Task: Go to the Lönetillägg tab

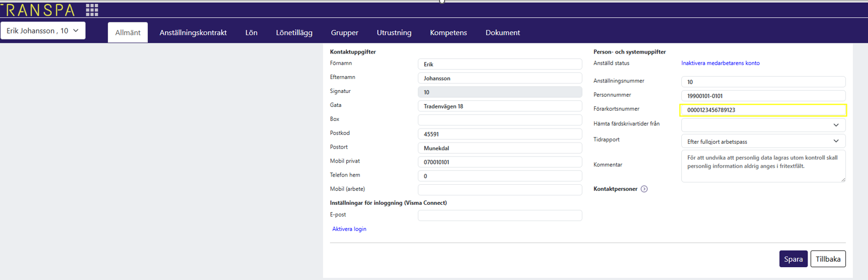Action: click(294, 33)
